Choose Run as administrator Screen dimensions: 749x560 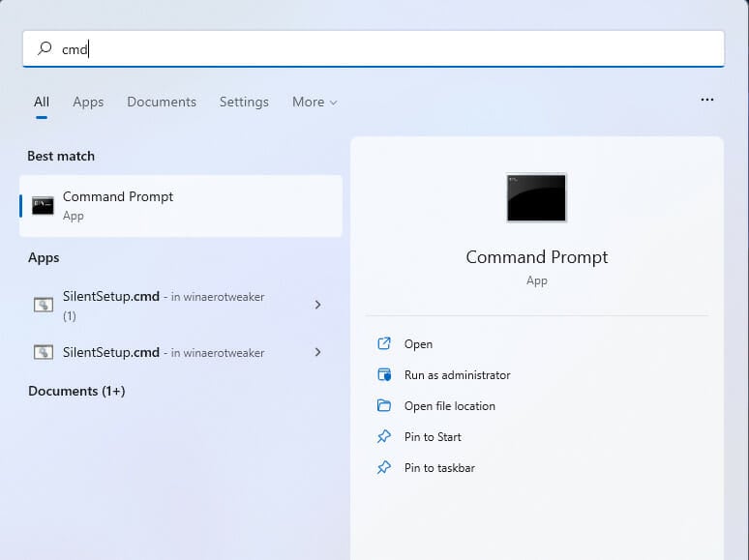pos(457,375)
